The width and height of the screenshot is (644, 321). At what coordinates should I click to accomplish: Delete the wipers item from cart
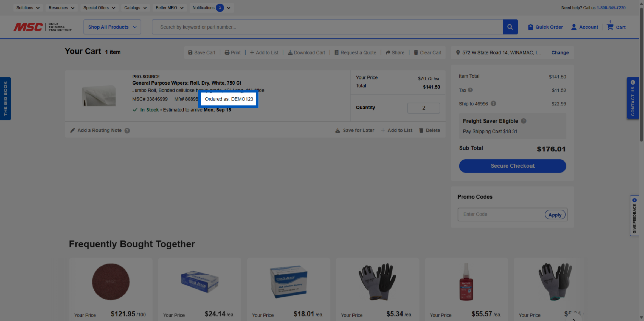429,130
